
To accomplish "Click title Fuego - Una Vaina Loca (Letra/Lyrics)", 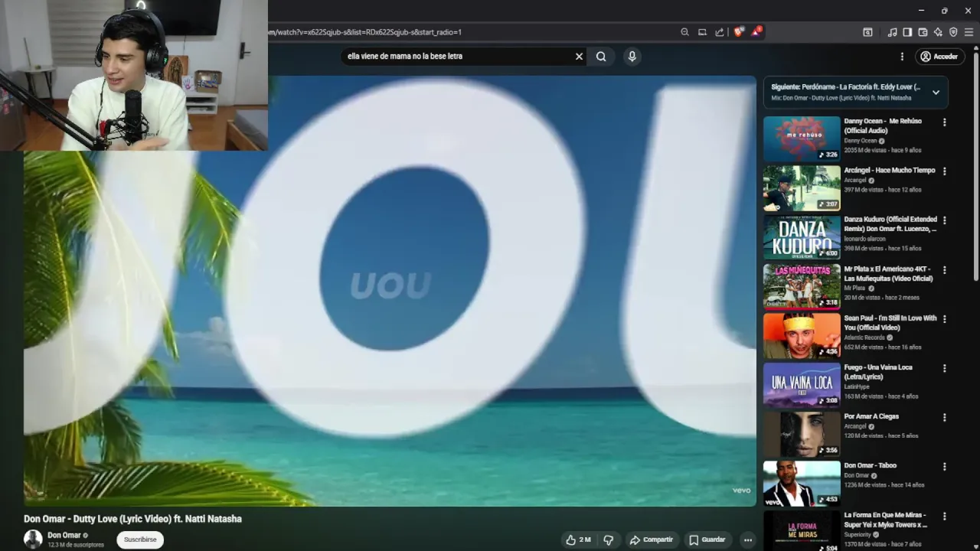I will [878, 372].
